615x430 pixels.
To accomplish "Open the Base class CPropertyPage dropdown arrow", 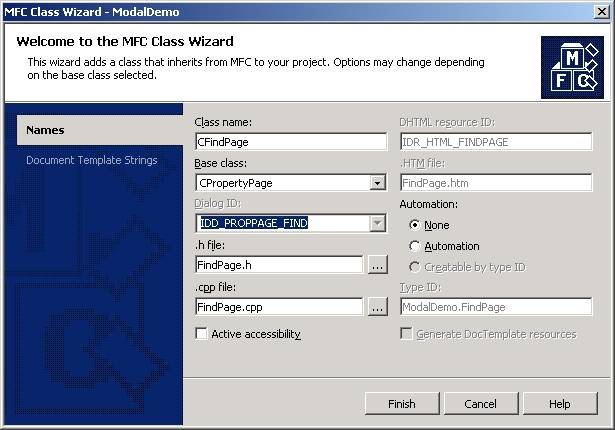I will click(377, 183).
